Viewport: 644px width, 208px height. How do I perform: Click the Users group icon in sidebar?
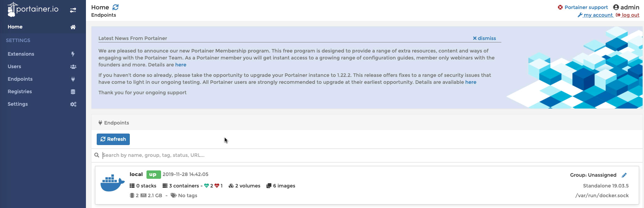[x=73, y=67]
